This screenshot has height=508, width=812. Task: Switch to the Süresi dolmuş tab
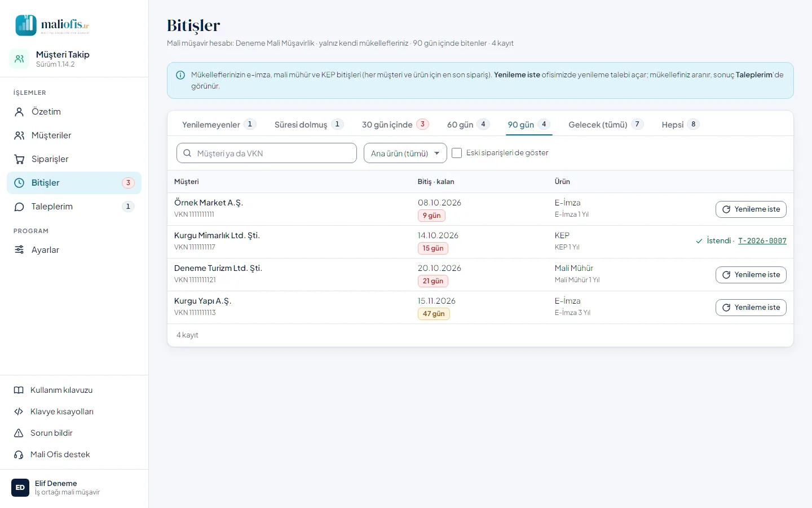(x=309, y=124)
